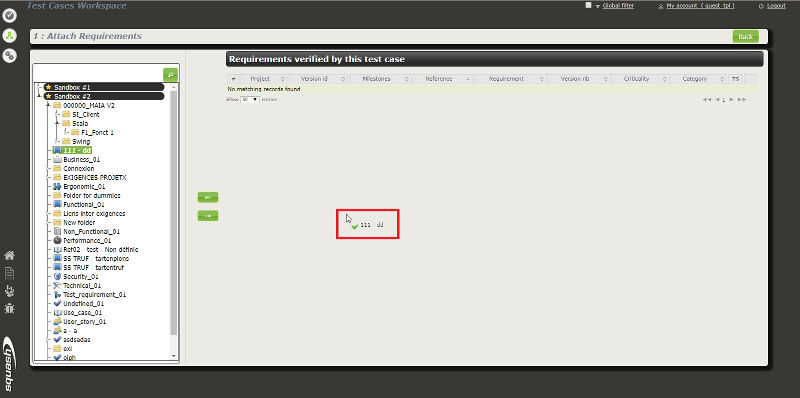
Task: Open the Global filter link
Action: click(x=618, y=6)
